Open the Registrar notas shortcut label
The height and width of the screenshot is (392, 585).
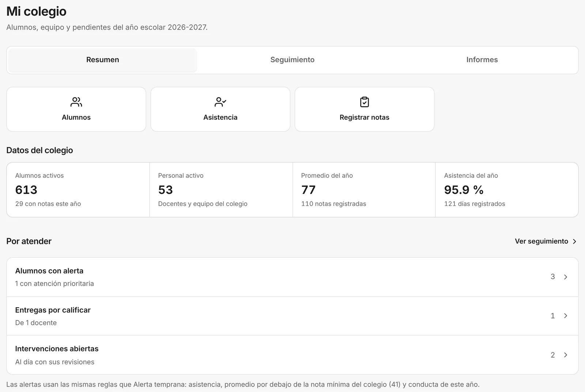(365, 117)
